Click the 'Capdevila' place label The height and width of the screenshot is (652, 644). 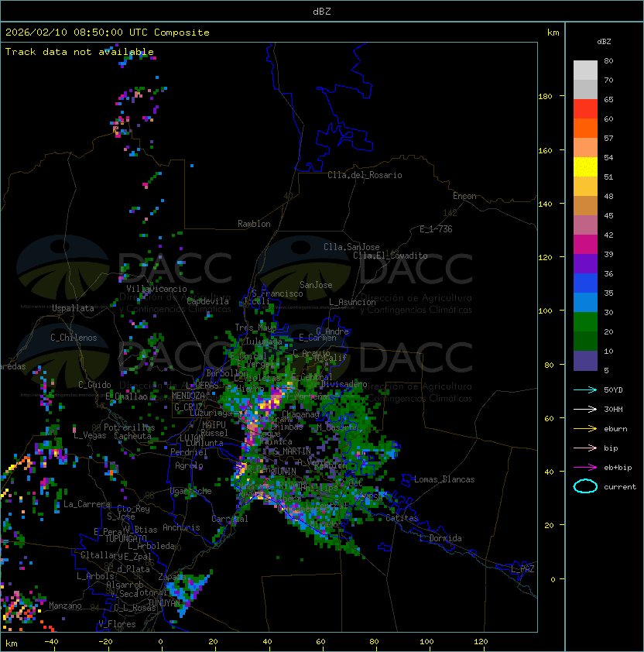pyautogui.click(x=208, y=301)
